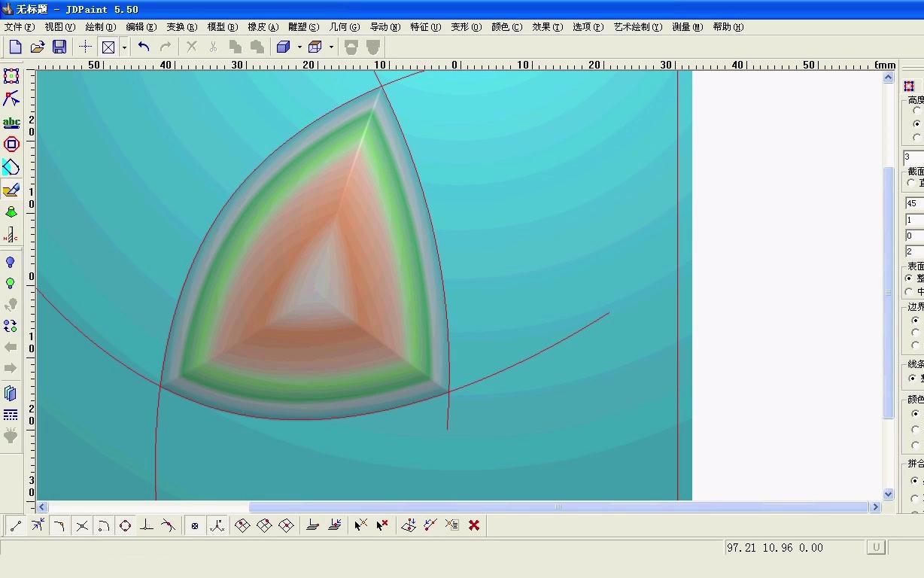Open a file with folder icon

click(37, 47)
